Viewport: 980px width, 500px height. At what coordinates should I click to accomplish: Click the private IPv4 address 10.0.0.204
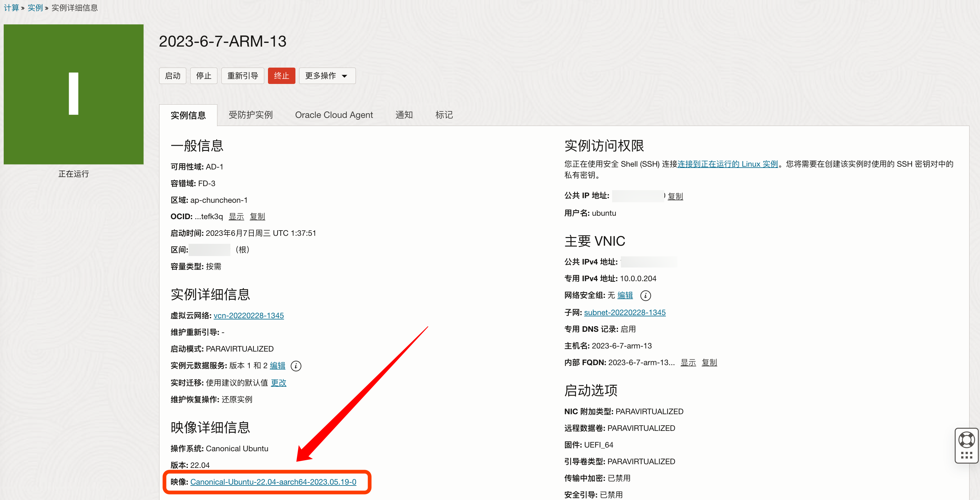[x=638, y=279]
